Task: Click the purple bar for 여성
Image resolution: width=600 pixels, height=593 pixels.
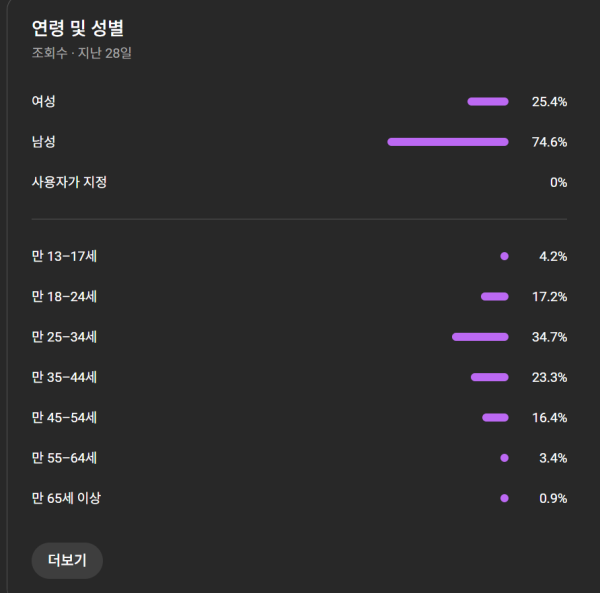Action: (x=488, y=101)
